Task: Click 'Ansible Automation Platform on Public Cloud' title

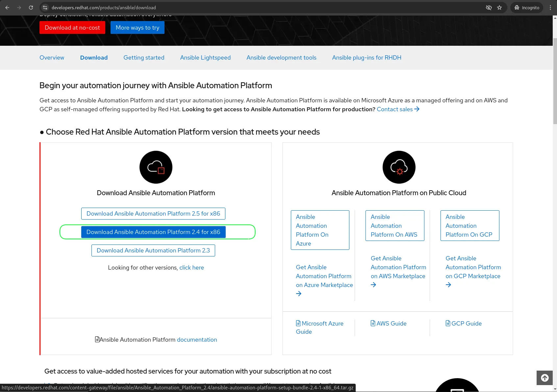Action: (x=399, y=193)
